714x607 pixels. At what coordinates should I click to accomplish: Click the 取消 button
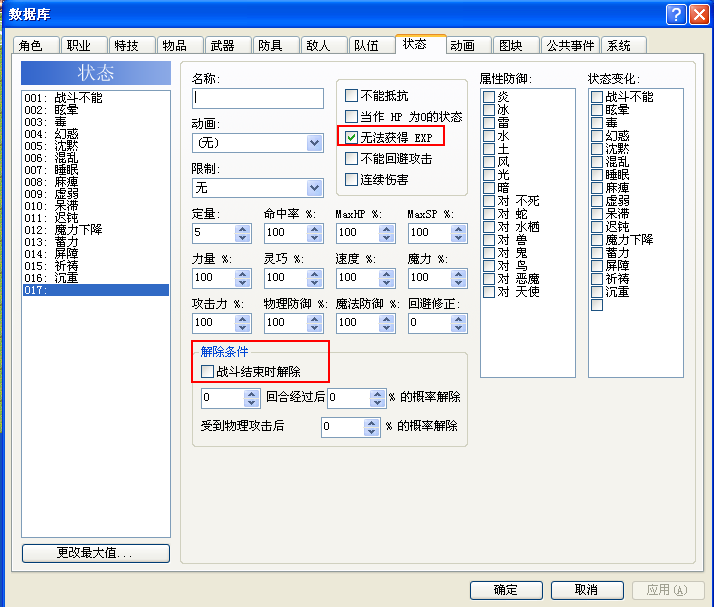click(x=587, y=590)
